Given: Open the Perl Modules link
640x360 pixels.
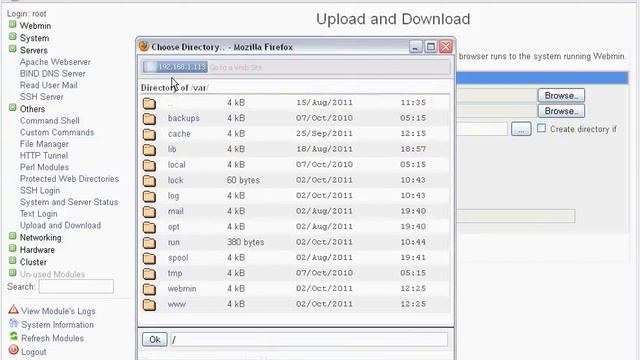Looking at the screenshot, I should [x=44, y=167].
